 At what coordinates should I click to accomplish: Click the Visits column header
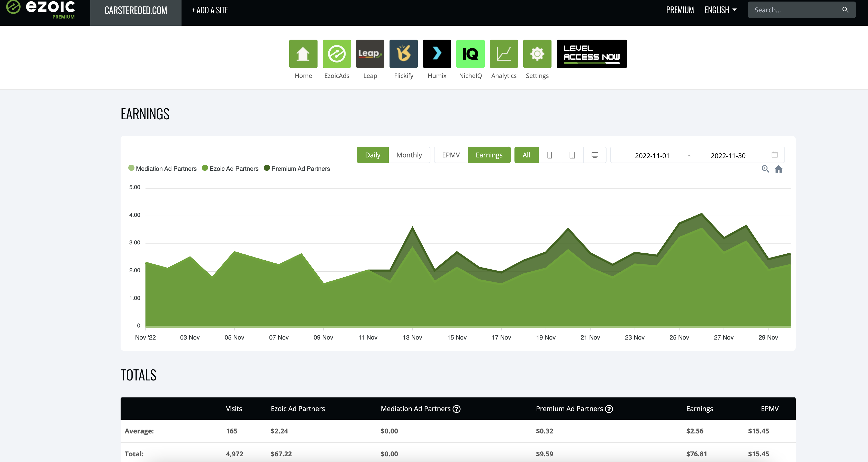[234, 408]
